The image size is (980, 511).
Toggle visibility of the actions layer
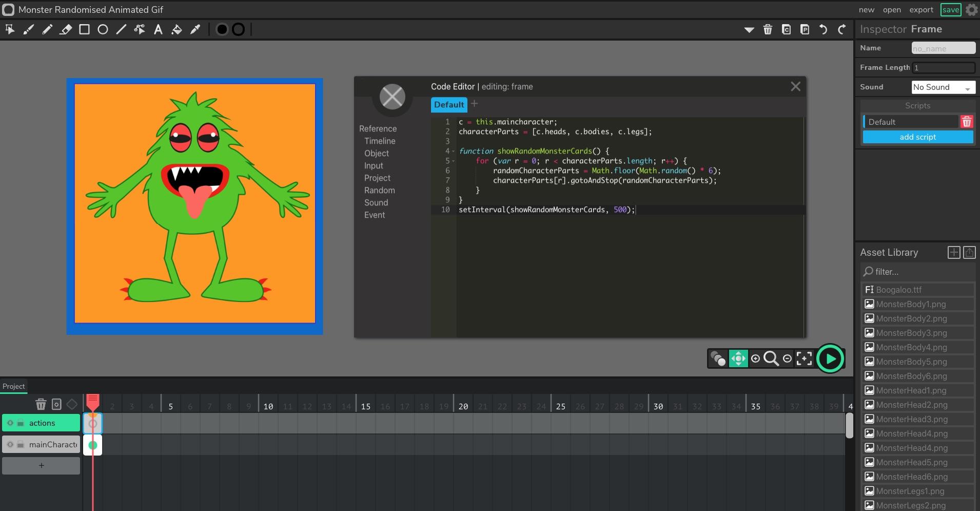pos(9,423)
